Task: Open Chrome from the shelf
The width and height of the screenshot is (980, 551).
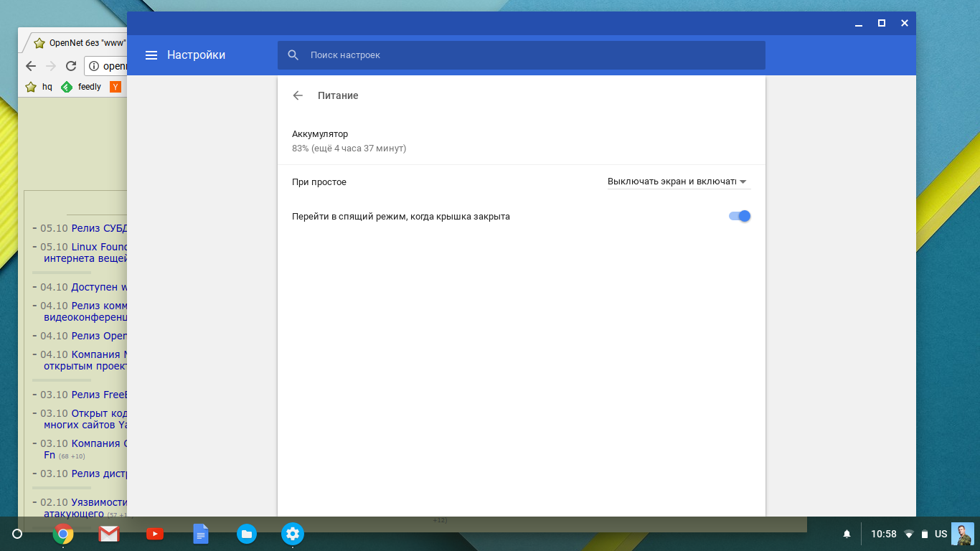Action: point(63,534)
